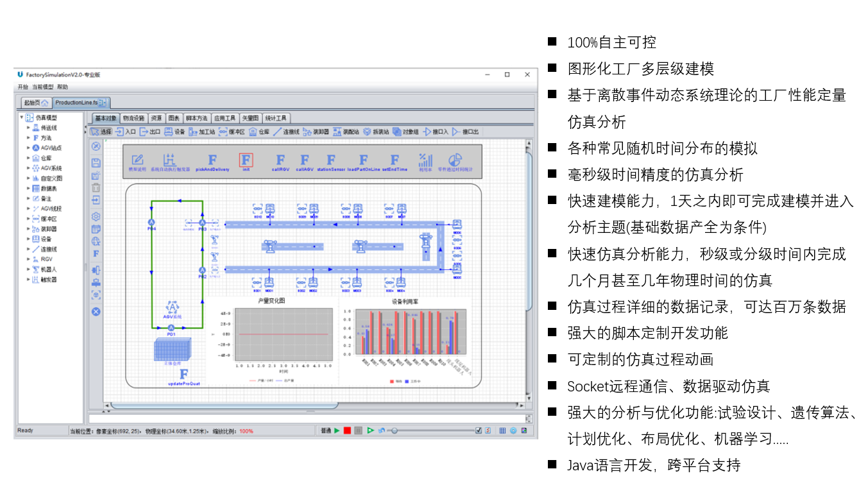This screenshot has width=868, height=478.
Task: Switch to the 图表 tab
Action: pyautogui.click(x=174, y=118)
